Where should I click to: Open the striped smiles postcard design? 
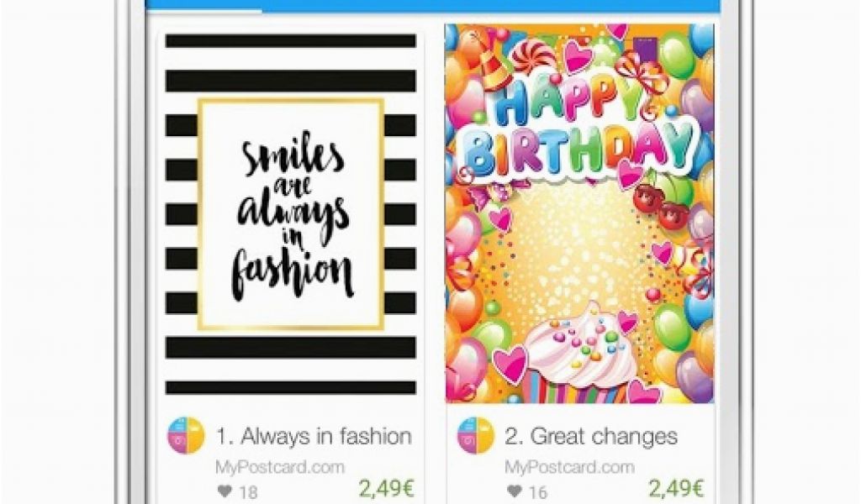[290, 214]
